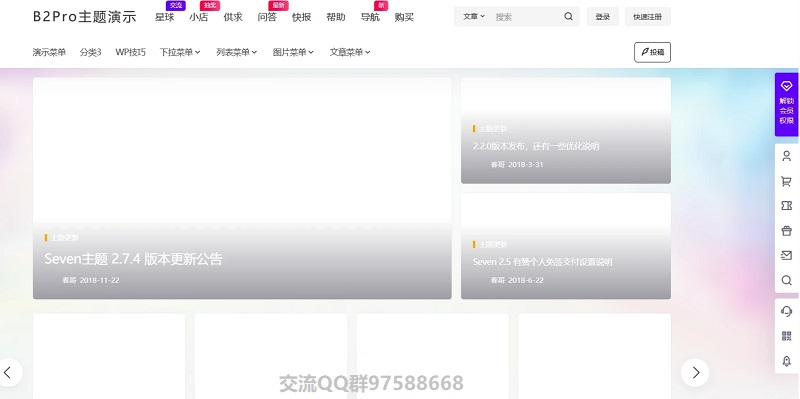Go to next carousel slide arrow
This screenshot has height=399, width=800.
695,372
